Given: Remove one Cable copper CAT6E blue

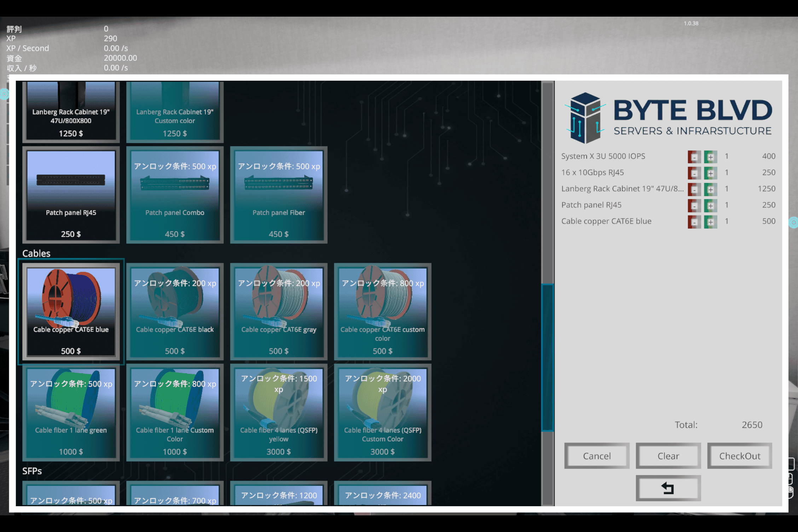Looking at the screenshot, I should pyautogui.click(x=694, y=222).
